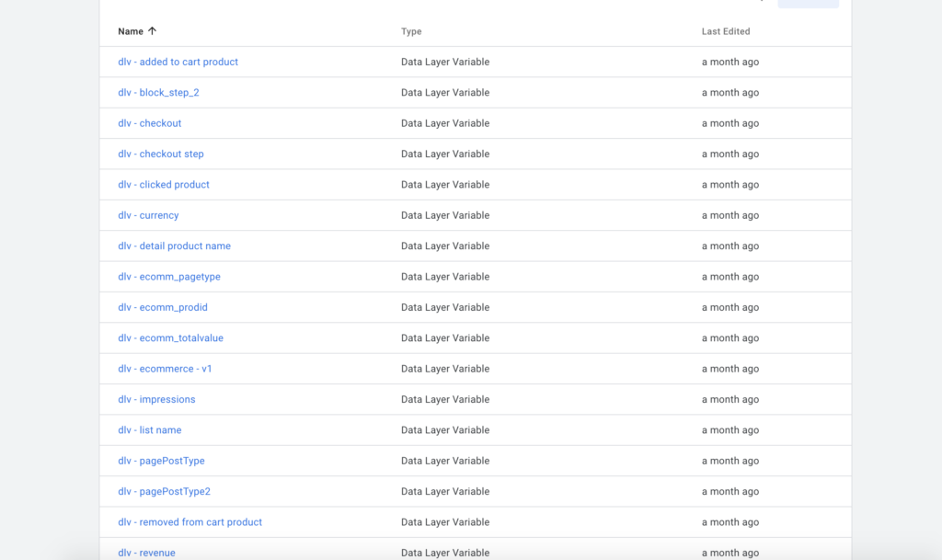
Task: Open variable dlv - pagePostType2
Action: pyautogui.click(x=164, y=491)
